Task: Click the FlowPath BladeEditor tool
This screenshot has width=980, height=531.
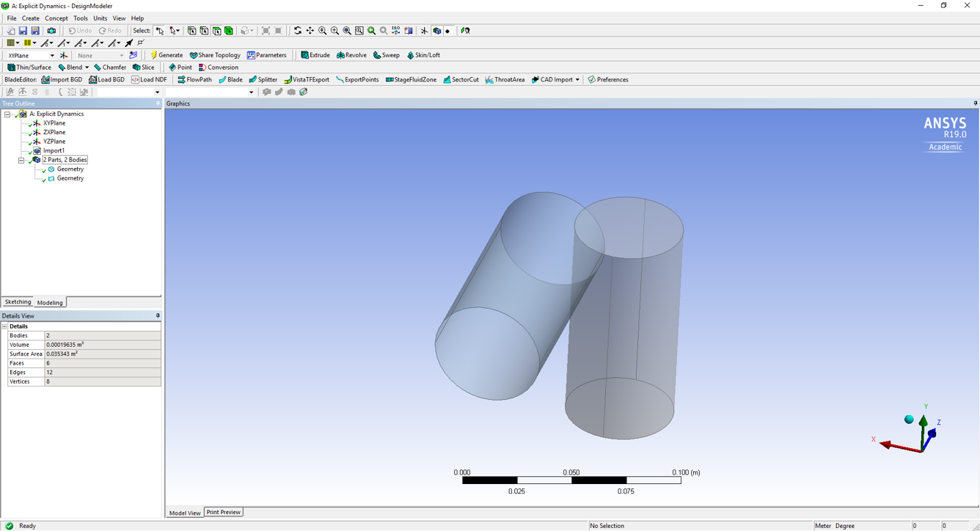Action: coord(194,80)
